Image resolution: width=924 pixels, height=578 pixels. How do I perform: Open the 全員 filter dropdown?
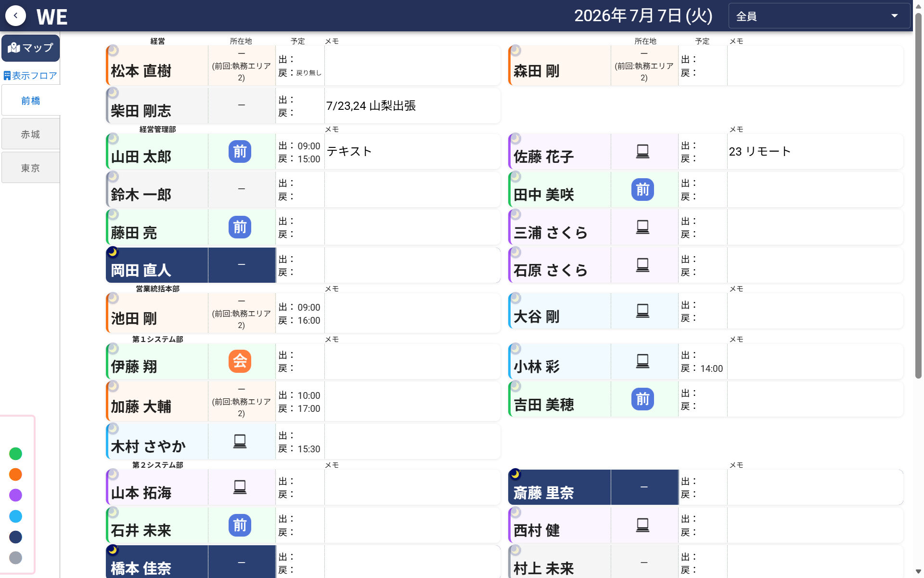tap(819, 16)
